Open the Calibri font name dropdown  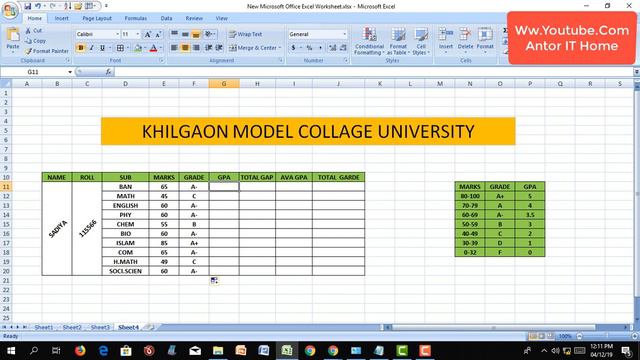(118, 34)
